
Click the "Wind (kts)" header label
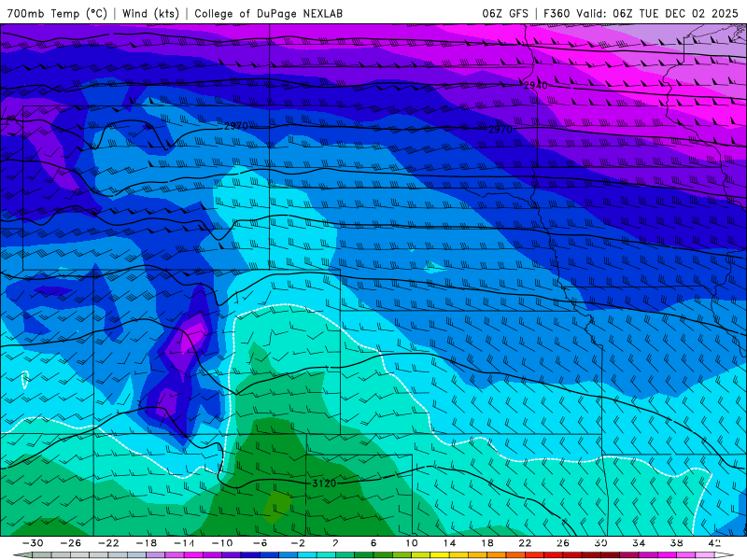click(x=150, y=13)
